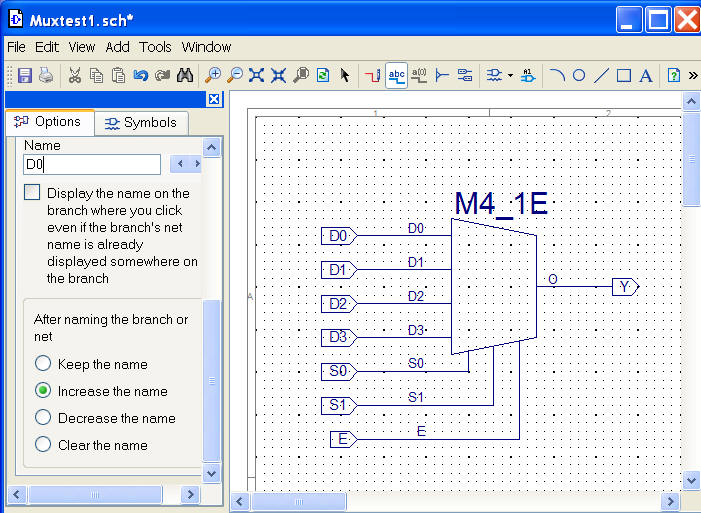The image size is (701, 513).
Task: Click the Name input field
Action: click(92, 164)
